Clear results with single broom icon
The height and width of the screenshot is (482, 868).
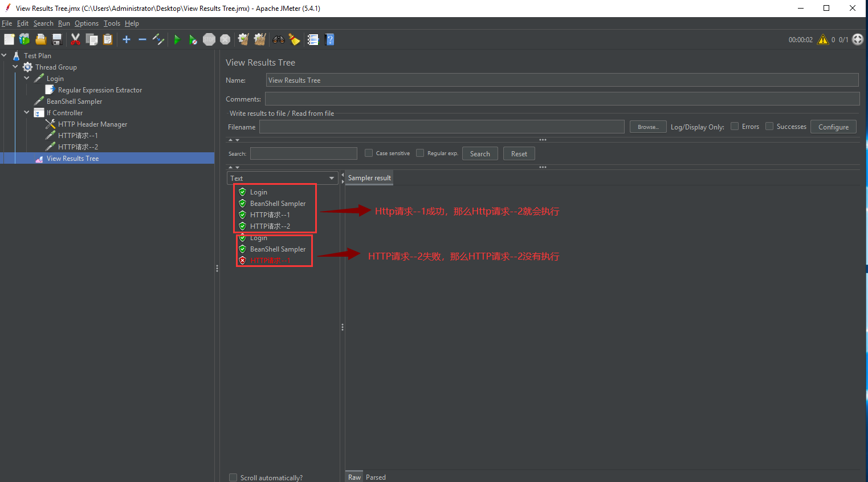pyautogui.click(x=243, y=39)
